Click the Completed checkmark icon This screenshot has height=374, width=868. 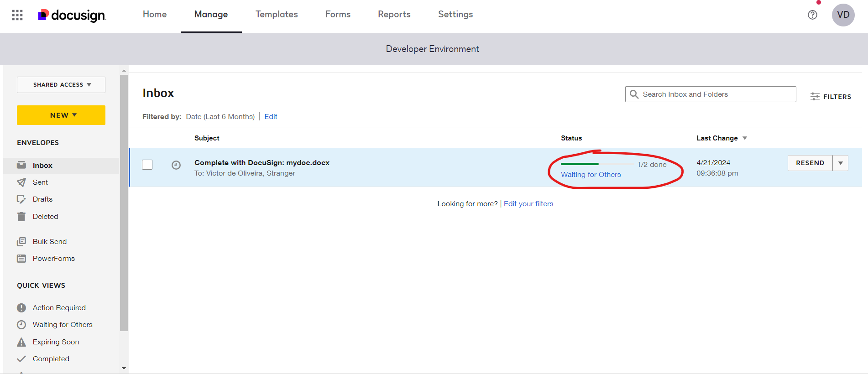click(21, 359)
